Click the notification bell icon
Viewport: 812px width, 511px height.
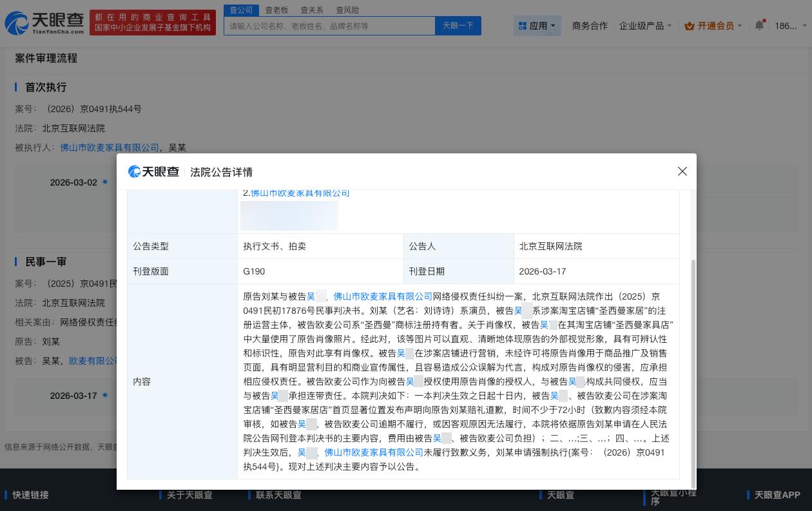click(759, 25)
